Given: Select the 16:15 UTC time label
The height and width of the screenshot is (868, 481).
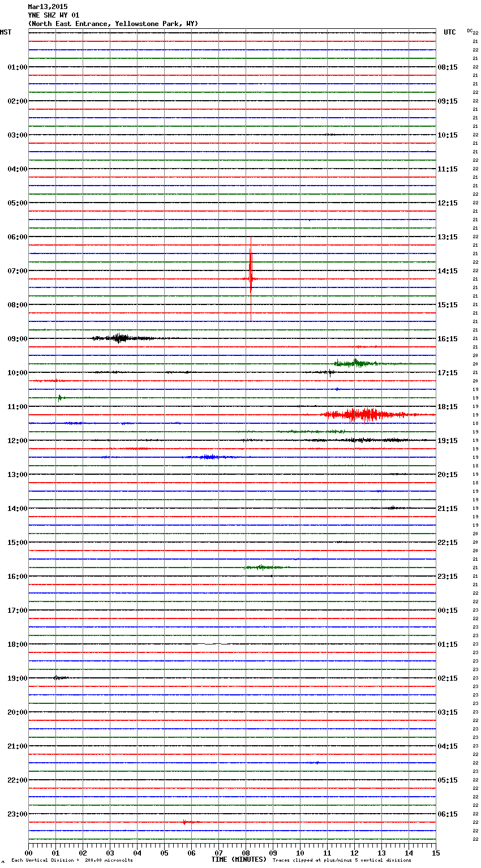Looking at the screenshot, I should pos(448,339).
